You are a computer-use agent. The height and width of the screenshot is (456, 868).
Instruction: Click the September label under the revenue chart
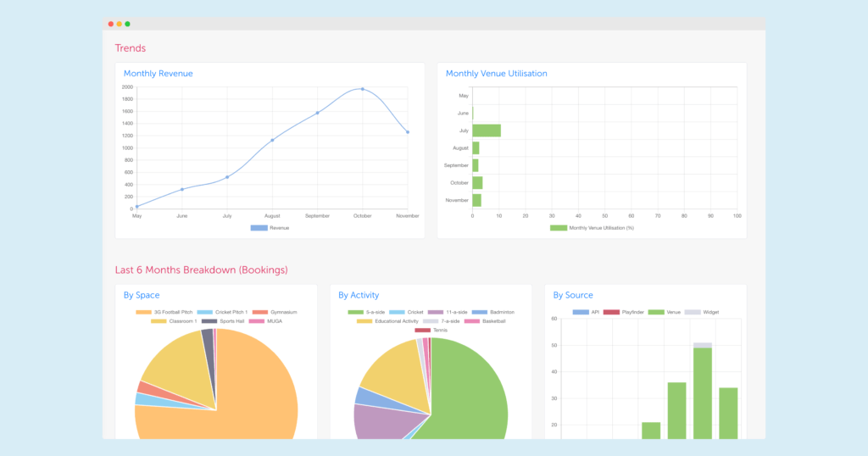(317, 216)
